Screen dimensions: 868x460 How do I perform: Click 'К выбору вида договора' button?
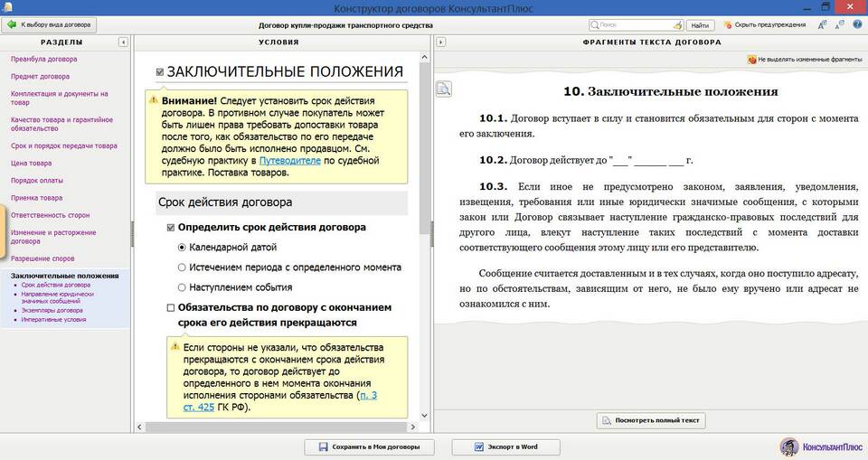click(x=49, y=25)
